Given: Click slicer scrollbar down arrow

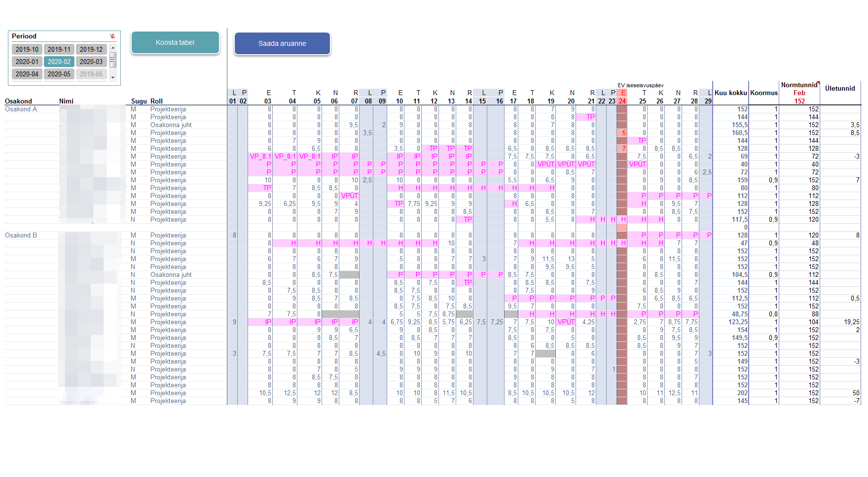Looking at the screenshot, I should pos(113,77).
